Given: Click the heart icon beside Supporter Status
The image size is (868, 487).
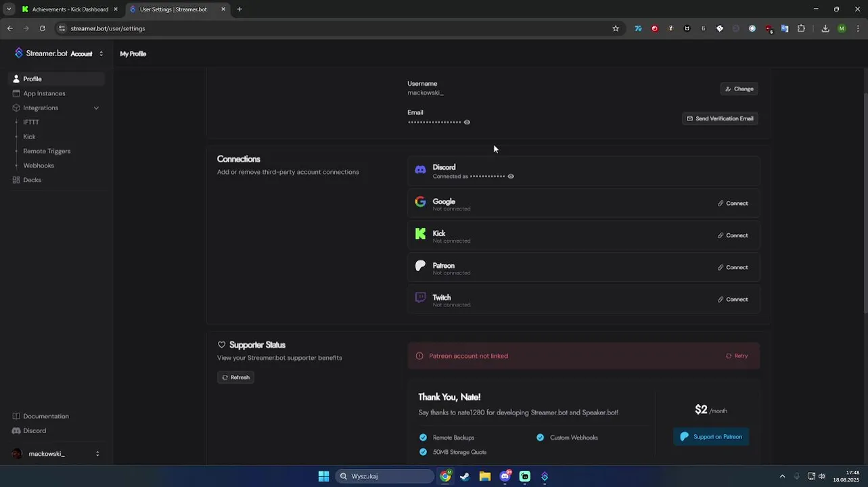Looking at the screenshot, I should click(221, 345).
